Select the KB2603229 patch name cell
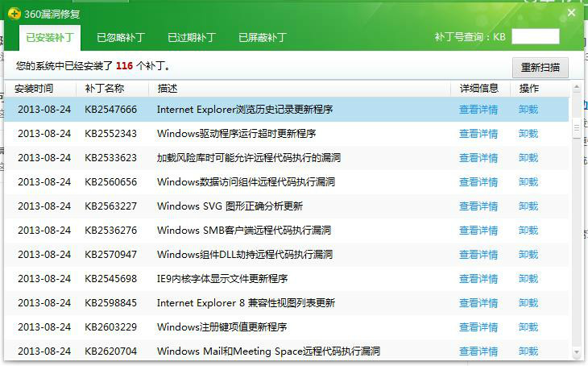Viewport: 588px width, 366px height. point(110,327)
